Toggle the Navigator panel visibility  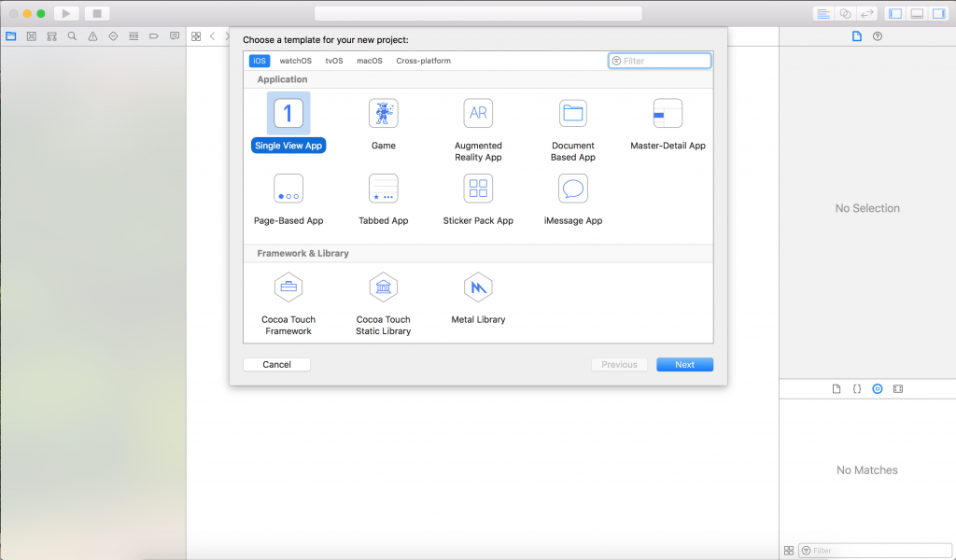click(x=897, y=13)
